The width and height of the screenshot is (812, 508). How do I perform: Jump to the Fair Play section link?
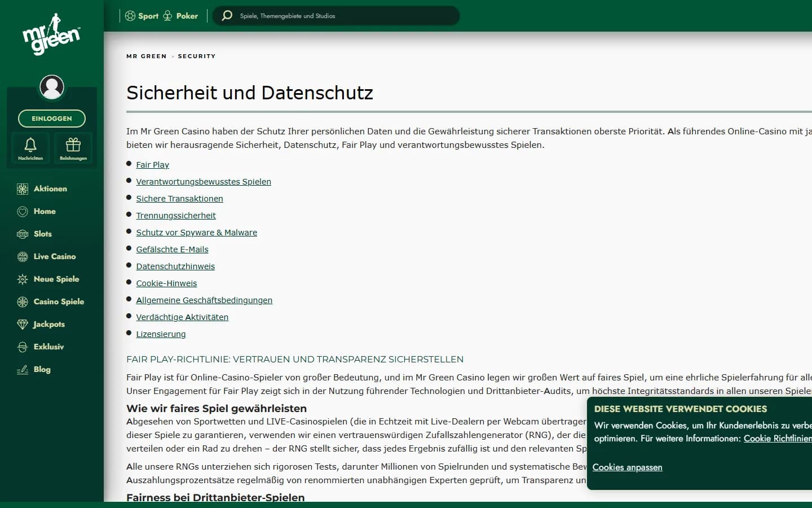[153, 165]
